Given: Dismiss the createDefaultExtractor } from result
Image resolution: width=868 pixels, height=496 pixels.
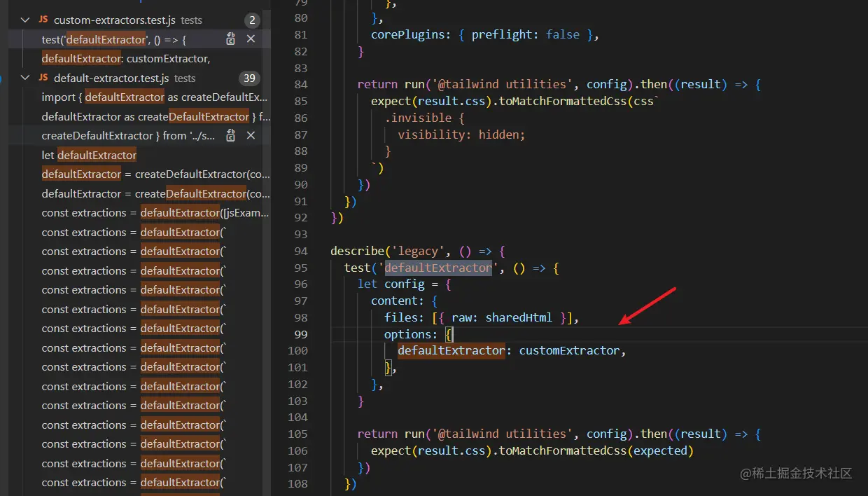Looking at the screenshot, I should pyautogui.click(x=251, y=136).
